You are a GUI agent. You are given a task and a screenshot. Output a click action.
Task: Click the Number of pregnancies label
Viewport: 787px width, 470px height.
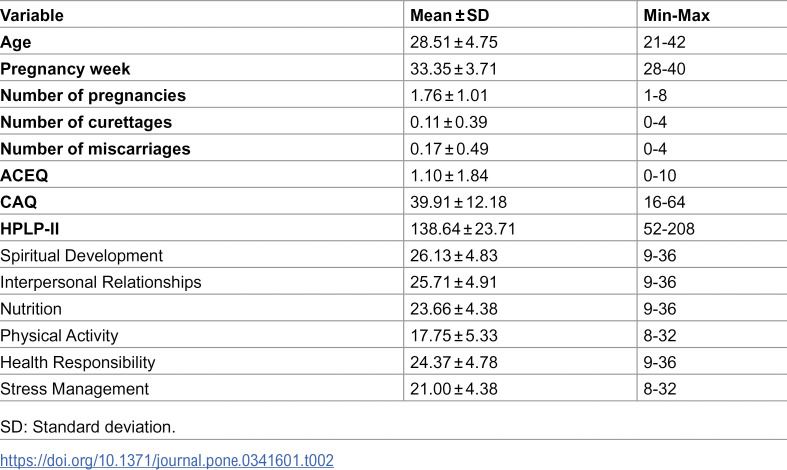click(93, 95)
